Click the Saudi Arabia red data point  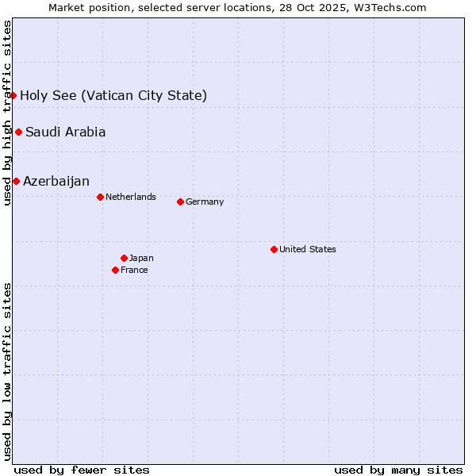18,132
